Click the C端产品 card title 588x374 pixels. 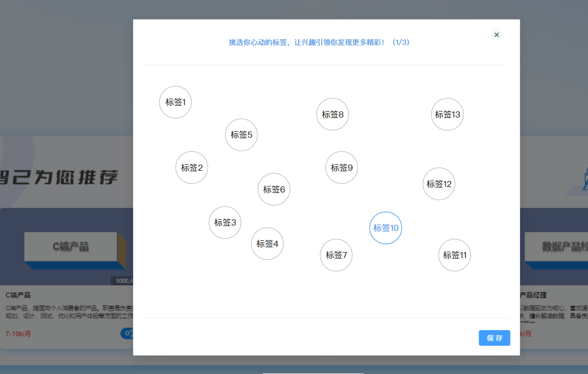pyautogui.click(x=18, y=295)
